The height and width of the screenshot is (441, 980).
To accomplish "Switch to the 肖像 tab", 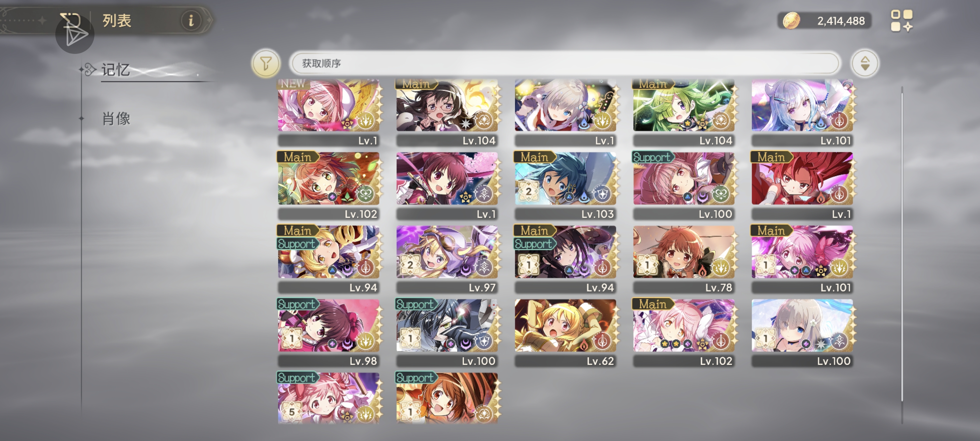I will [117, 119].
